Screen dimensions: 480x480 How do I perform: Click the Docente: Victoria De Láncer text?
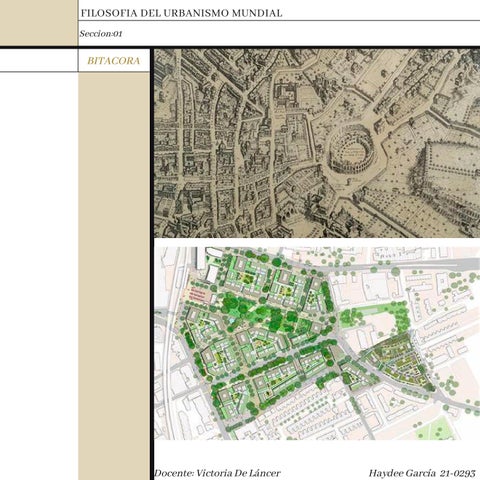(217, 473)
